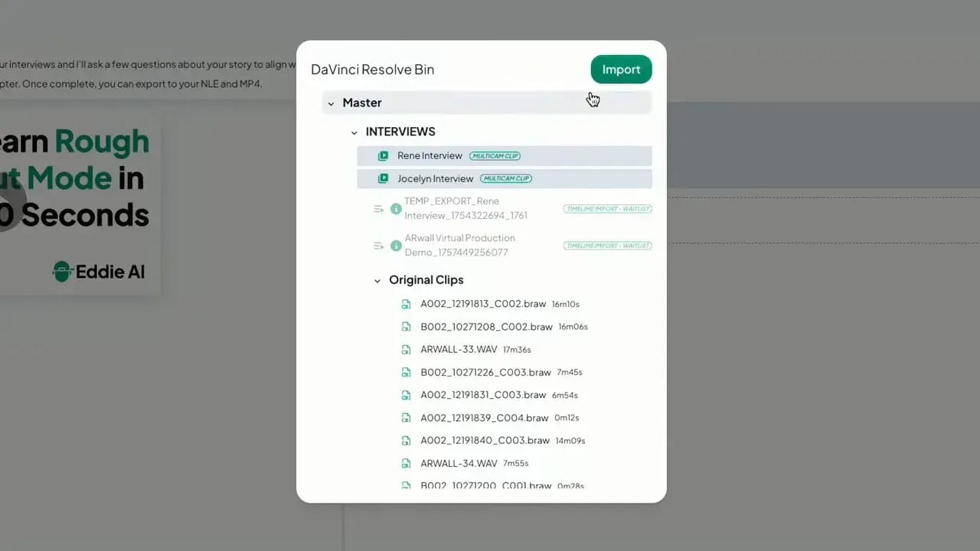Click the MULTICAM CLIP badge on Jocelyn Interview
980x551 pixels.
(505, 179)
